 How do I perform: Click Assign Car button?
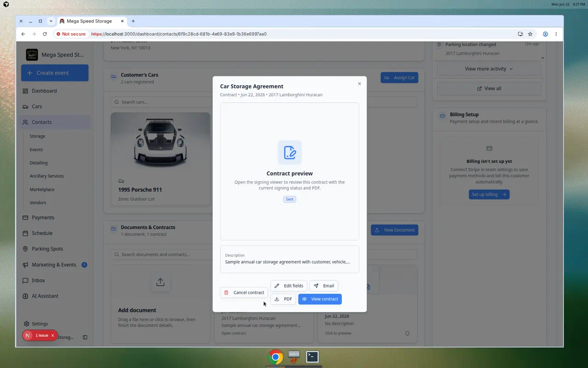399,78
